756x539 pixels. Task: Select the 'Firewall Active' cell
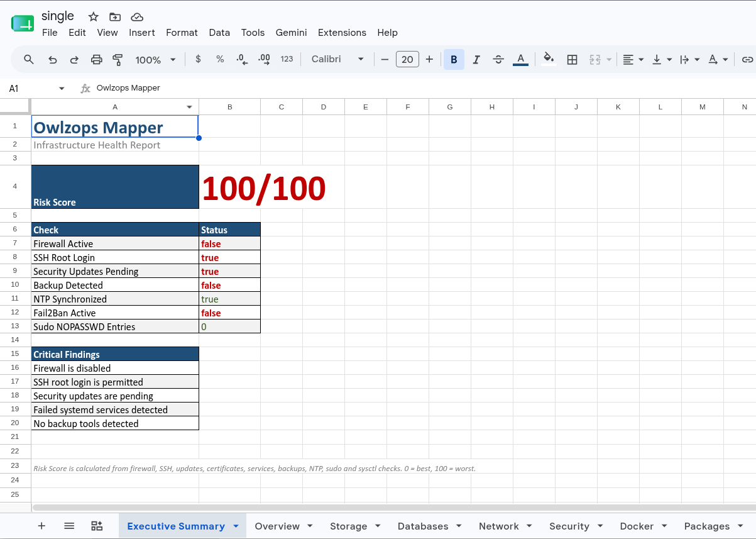115,243
